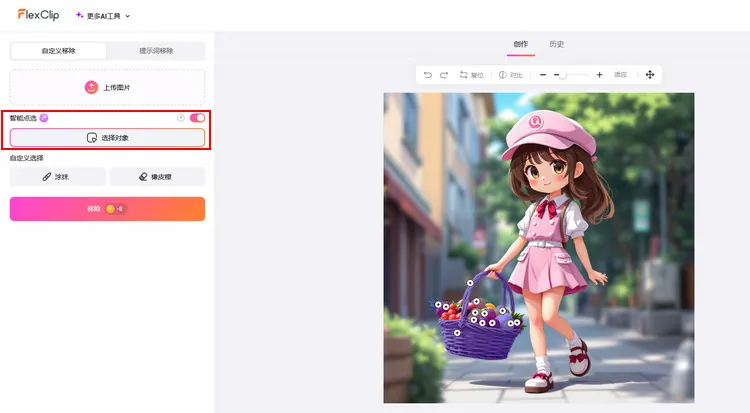
Task: Expand the 更多AI工具 dropdown menu
Action: point(104,16)
